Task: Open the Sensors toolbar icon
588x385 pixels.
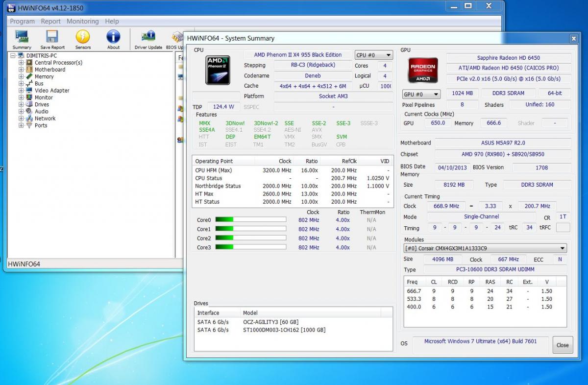Action: tap(83, 37)
